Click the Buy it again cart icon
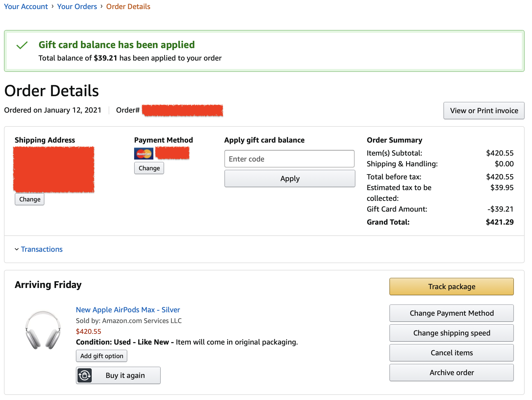Screen dimensions: 532x400 point(85,375)
